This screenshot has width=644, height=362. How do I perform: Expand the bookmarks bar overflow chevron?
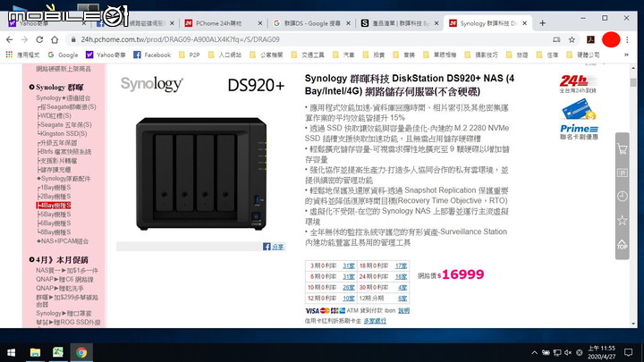pos(626,55)
